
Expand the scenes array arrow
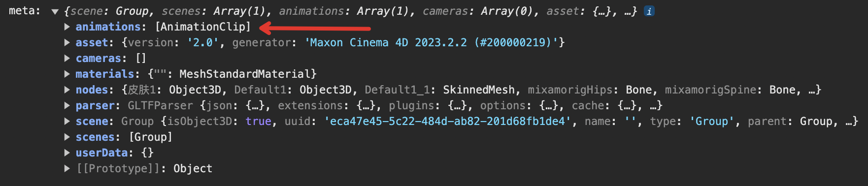click(67, 137)
